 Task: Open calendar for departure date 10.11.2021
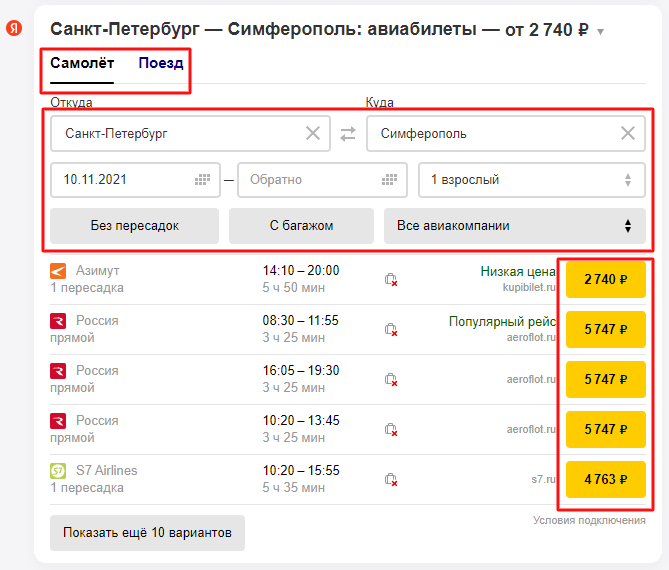[x=202, y=180]
